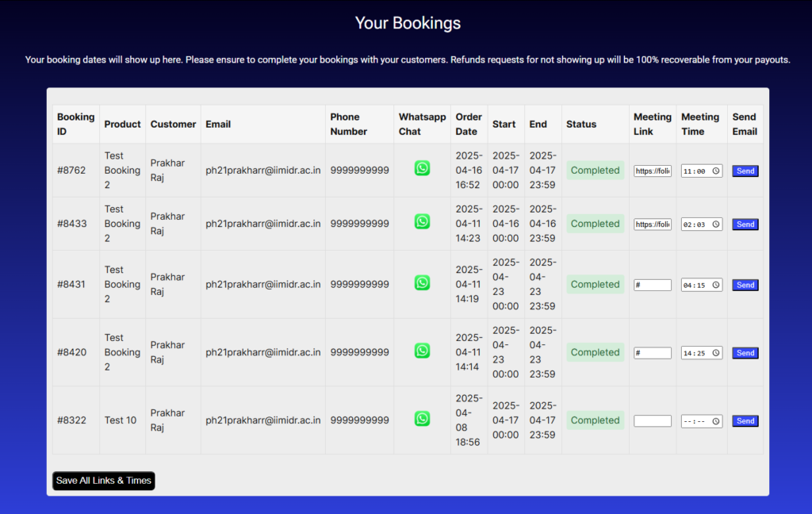The height and width of the screenshot is (514, 812).
Task: Click Meeting Link column header
Action: coord(653,125)
